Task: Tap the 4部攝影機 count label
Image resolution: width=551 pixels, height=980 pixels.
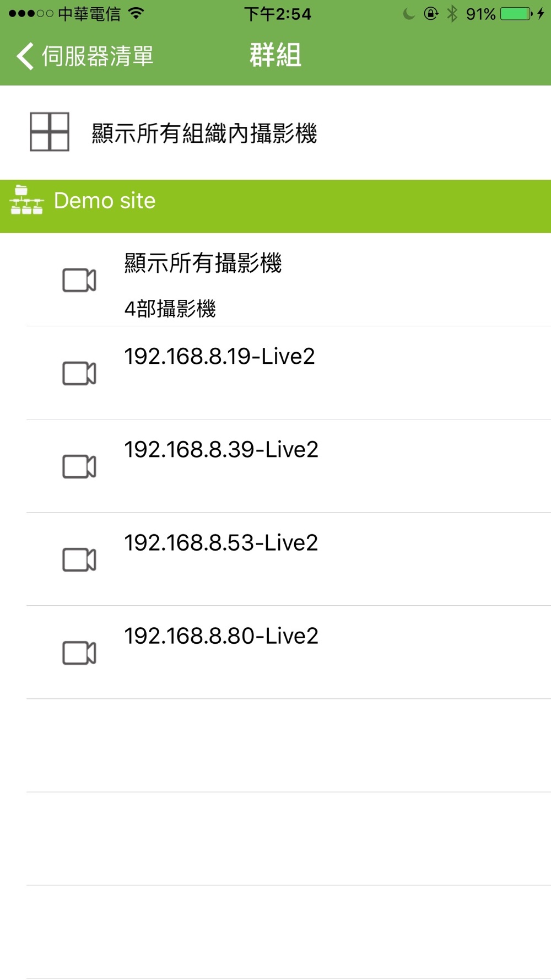Action: pyautogui.click(x=170, y=309)
